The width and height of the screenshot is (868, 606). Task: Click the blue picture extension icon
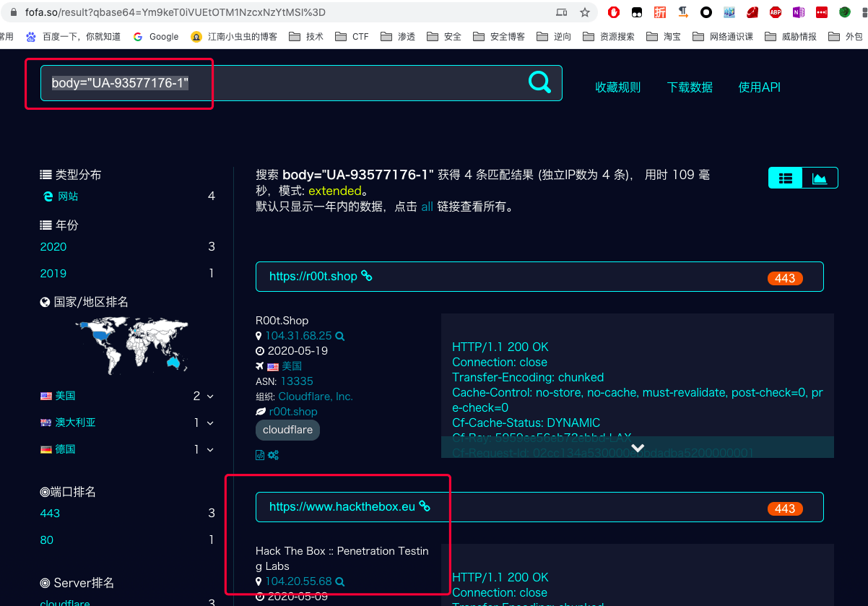coord(729,12)
